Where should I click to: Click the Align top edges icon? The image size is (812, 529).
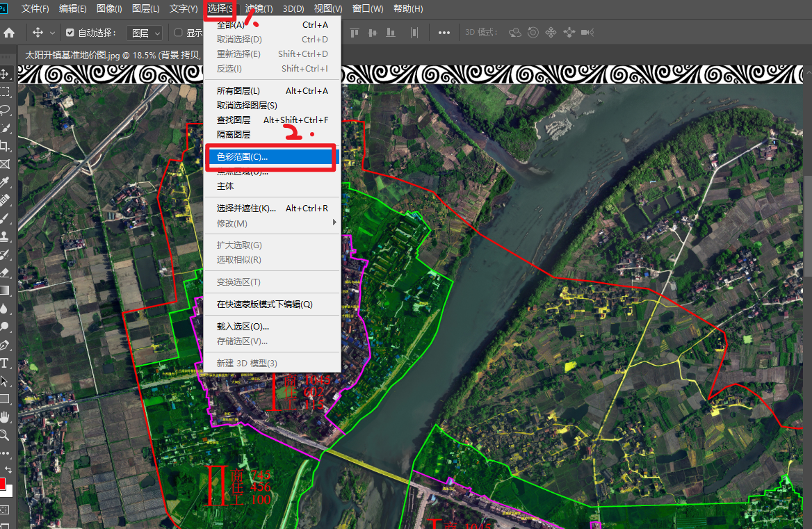(355, 33)
